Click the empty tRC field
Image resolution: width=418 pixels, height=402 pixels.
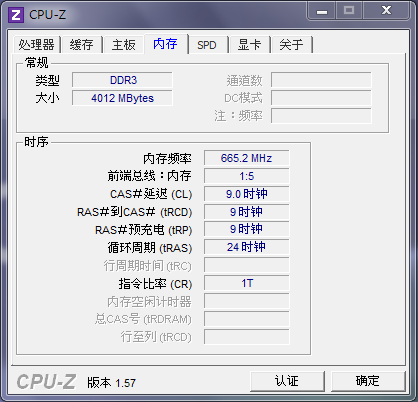[x=247, y=266]
